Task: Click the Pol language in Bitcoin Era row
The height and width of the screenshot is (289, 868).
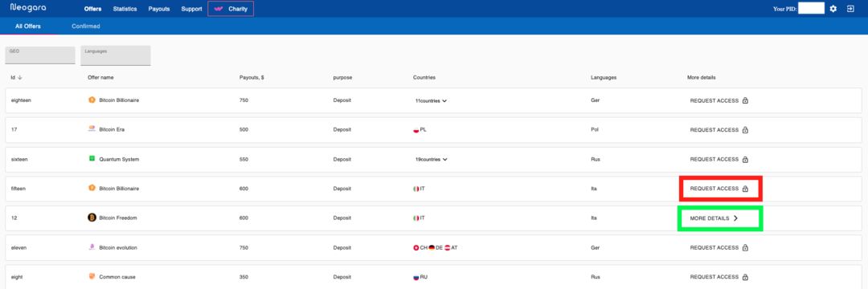Action: click(x=595, y=130)
